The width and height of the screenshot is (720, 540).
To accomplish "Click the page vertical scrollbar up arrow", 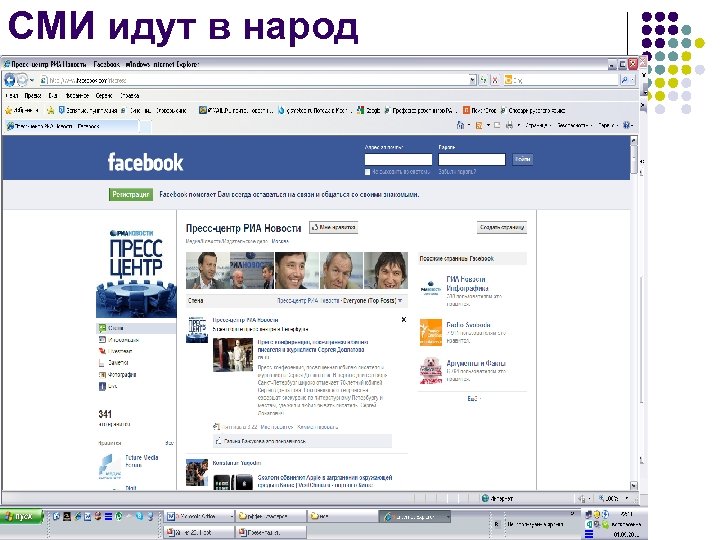I will 634,140.
